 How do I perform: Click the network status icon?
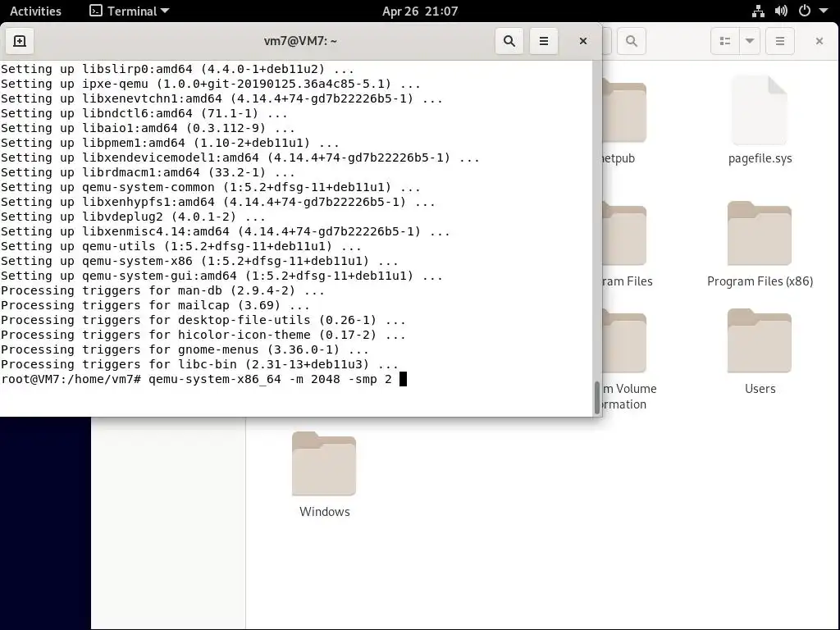[758, 11]
